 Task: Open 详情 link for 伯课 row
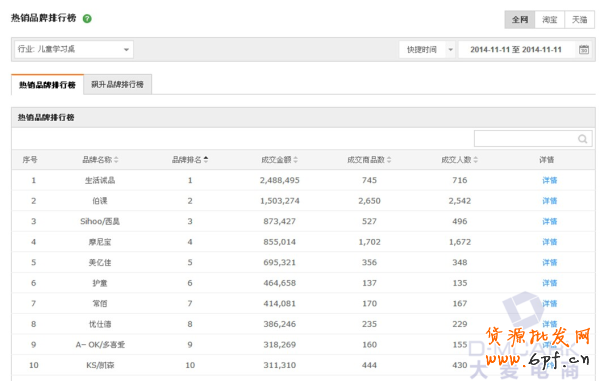(x=549, y=201)
